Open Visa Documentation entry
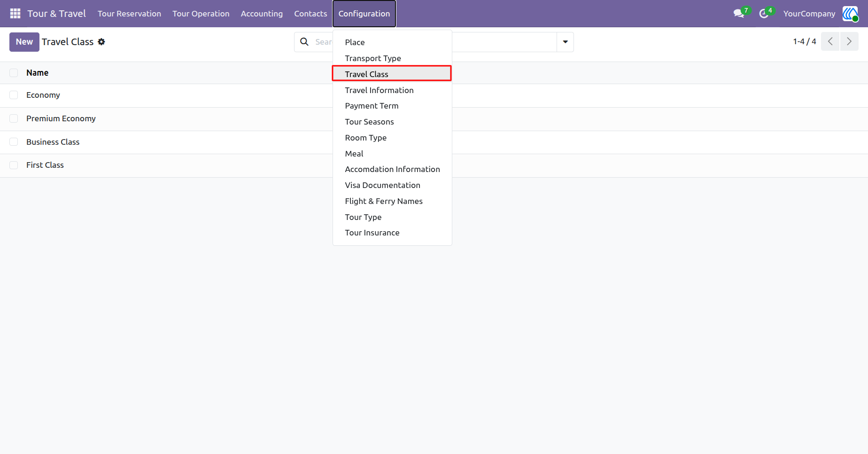The height and width of the screenshot is (454, 868). tap(392, 185)
